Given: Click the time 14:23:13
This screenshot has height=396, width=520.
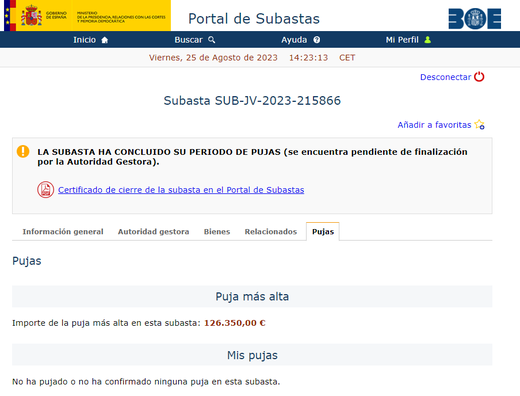Looking at the screenshot, I should click(308, 58).
